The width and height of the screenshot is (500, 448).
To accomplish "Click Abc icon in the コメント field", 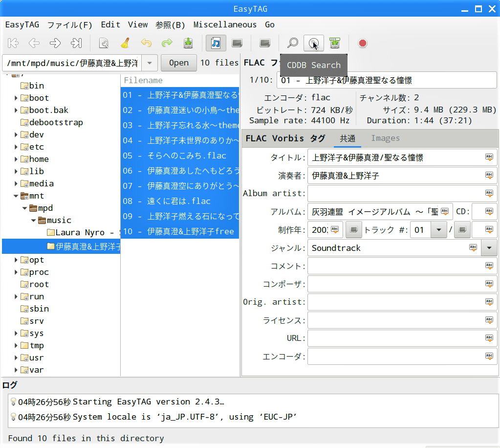I will (x=489, y=266).
